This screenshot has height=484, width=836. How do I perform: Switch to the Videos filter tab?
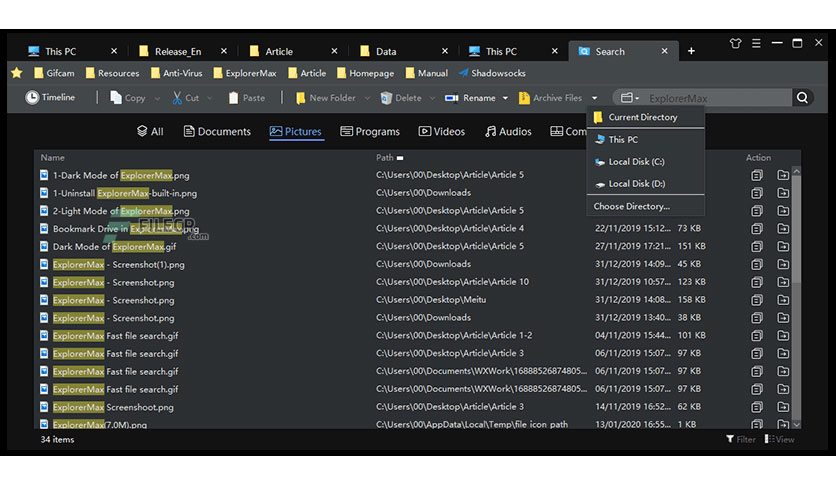[x=441, y=132]
